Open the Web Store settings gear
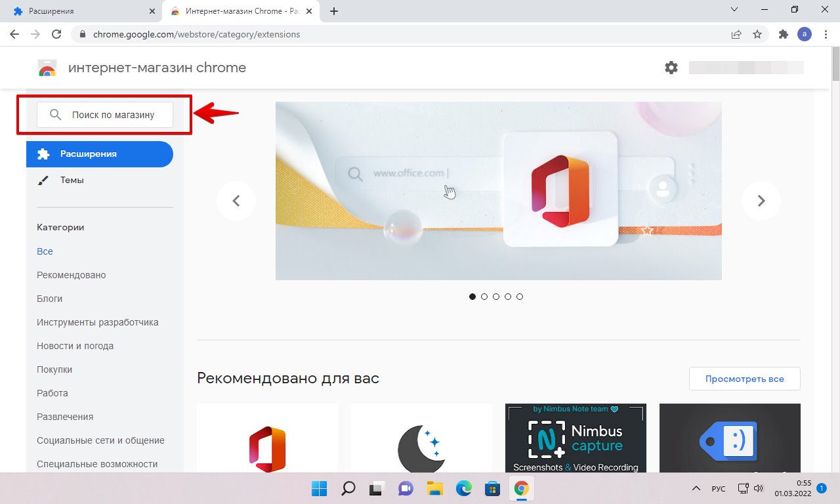Viewport: 840px width, 504px height. (x=671, y=67)
